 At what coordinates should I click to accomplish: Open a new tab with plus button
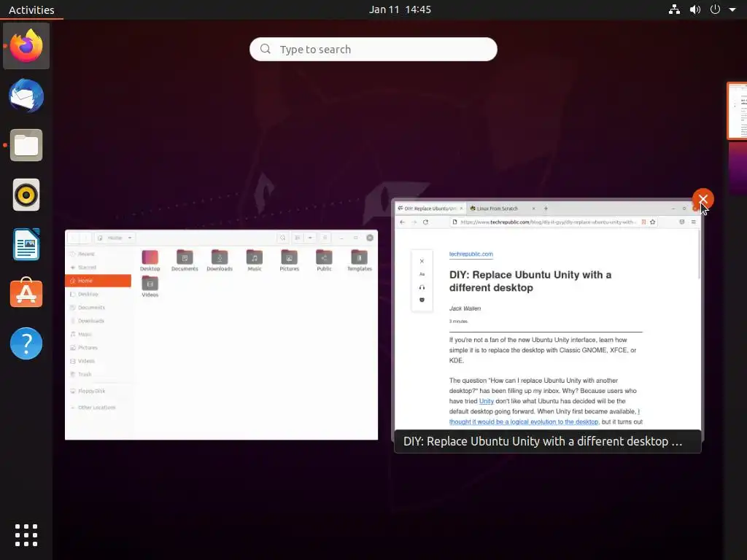(546, 209)
